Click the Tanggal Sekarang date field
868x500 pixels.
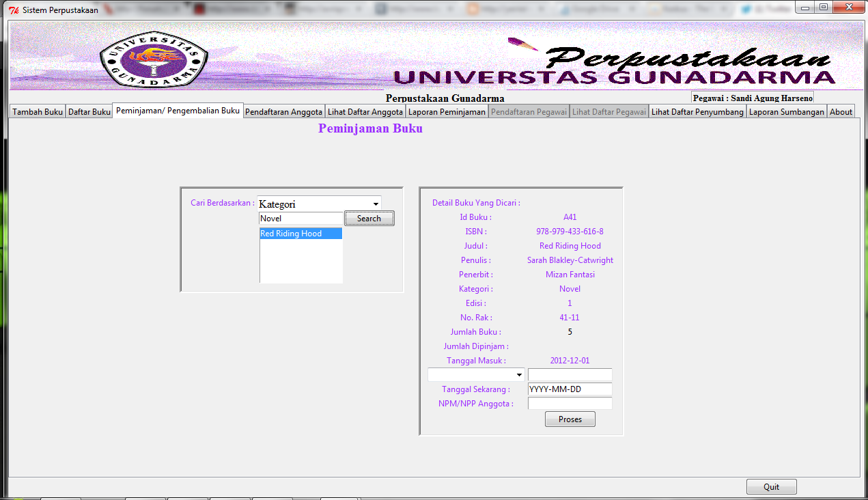click(570, 389)
